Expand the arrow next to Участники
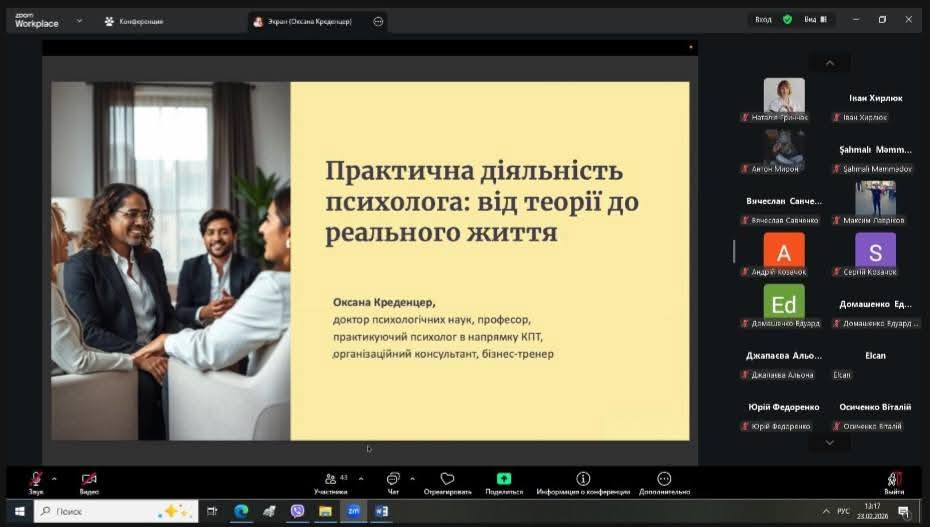Screen dimensions: 930x527 click(x=361, y=478)
